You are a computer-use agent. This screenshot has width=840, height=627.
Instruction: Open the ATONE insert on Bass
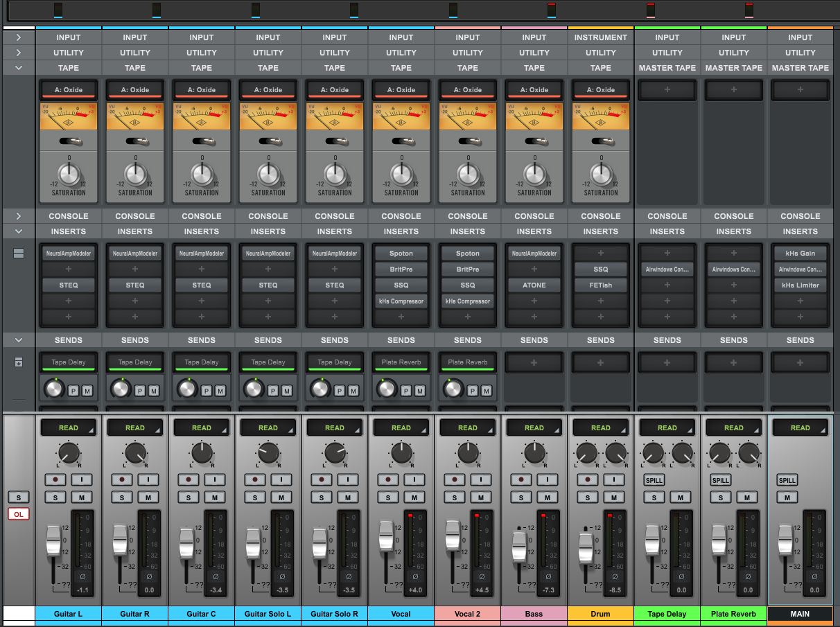[534, 285]
